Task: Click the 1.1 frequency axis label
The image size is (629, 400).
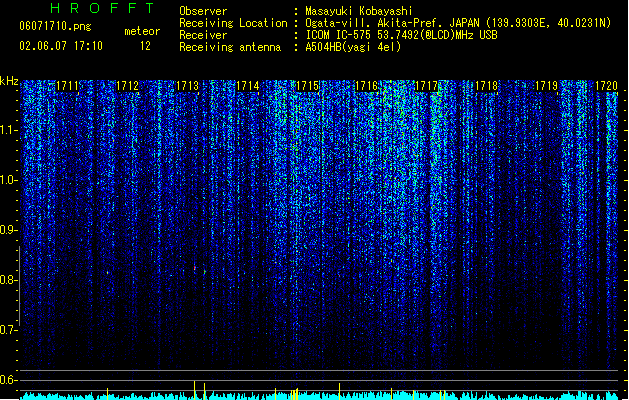Action: [8, 130]
